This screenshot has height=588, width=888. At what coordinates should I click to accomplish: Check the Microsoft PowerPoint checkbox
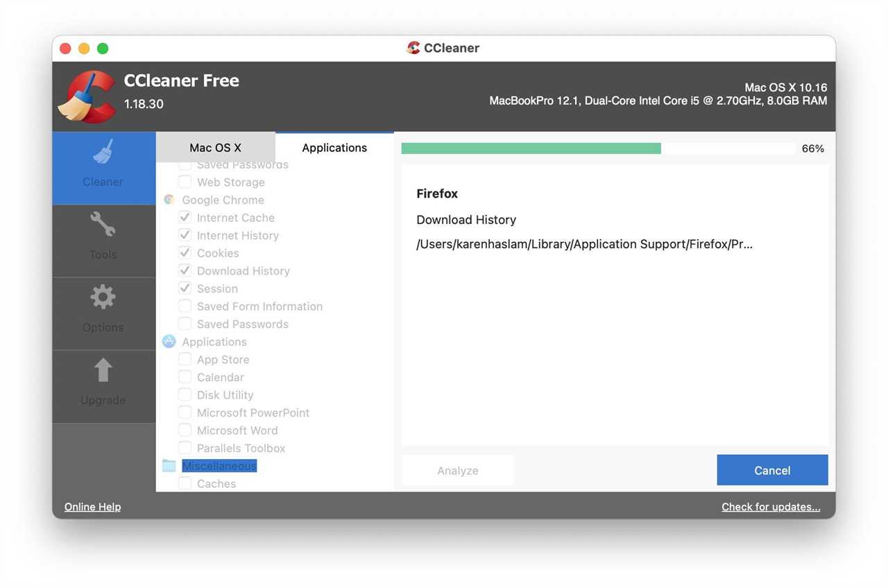(x=185, y=412)
